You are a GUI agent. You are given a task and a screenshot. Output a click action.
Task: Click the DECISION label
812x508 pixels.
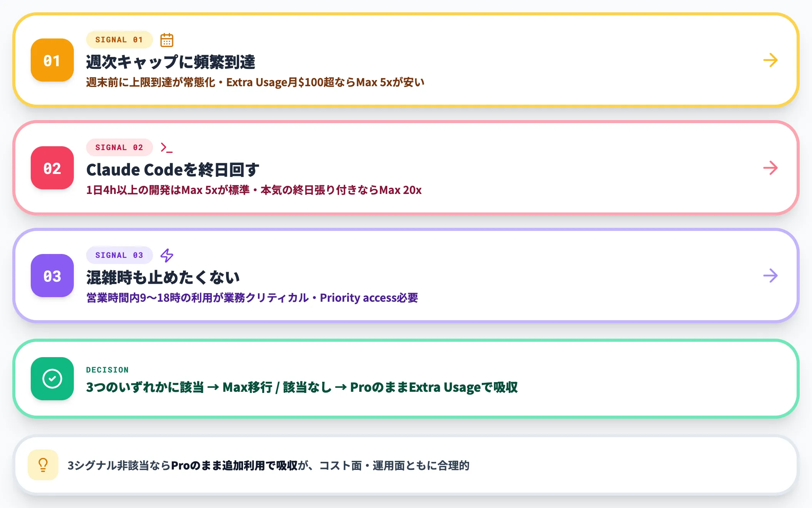point(107,370)
